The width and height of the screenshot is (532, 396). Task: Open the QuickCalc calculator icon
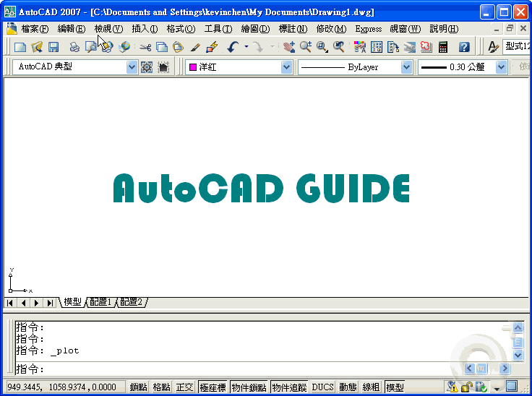point(443,47)
